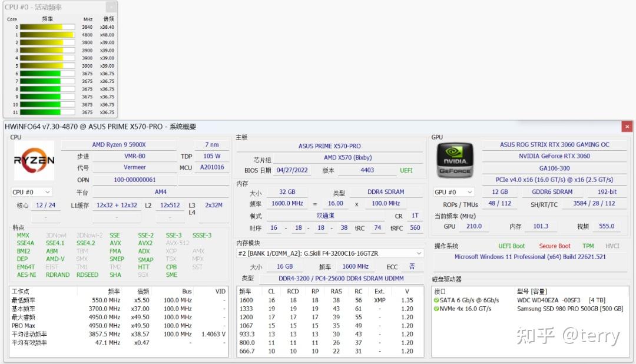The height and width of the screenshot is (364, 636).
Task: Click the NVMe 4x green status icon
Action: pyautogui.click(x=436, y=309)
